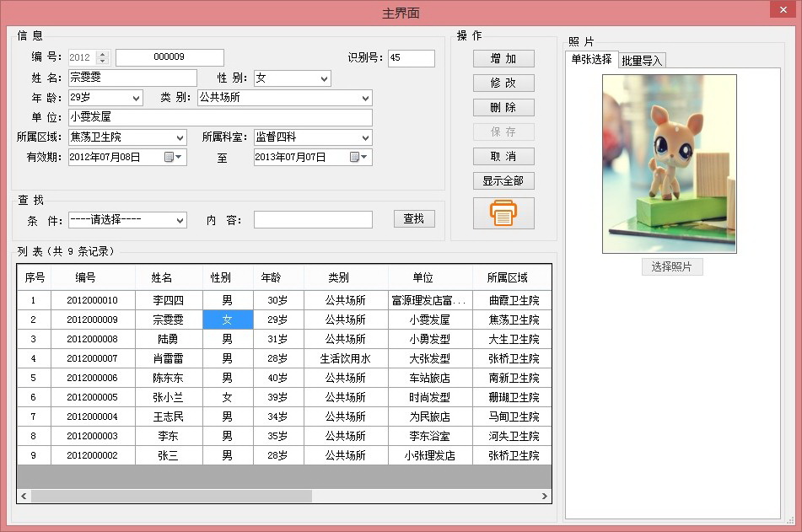This screenshot has width=802, height=532.
Task: Select the name cell 张三
Action: (x=169, y=455)
